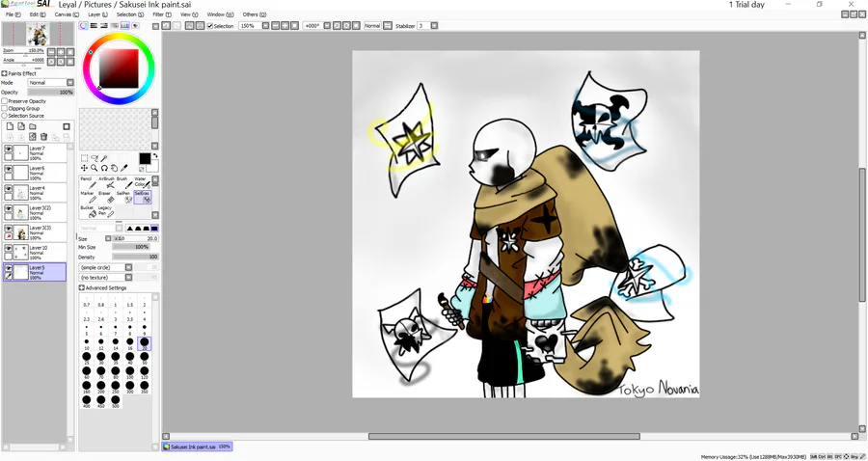Open the (simple circle) brush shape dropdown

(128, 267)
